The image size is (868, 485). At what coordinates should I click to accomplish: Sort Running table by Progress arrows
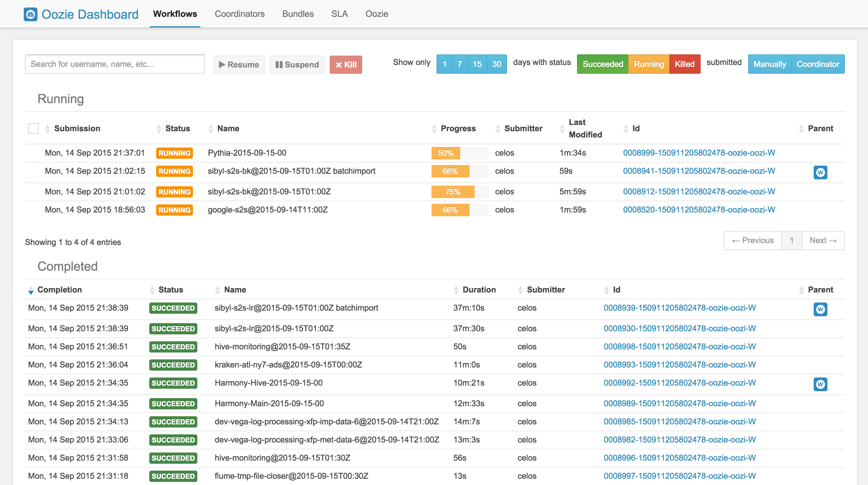click(434, 128)
